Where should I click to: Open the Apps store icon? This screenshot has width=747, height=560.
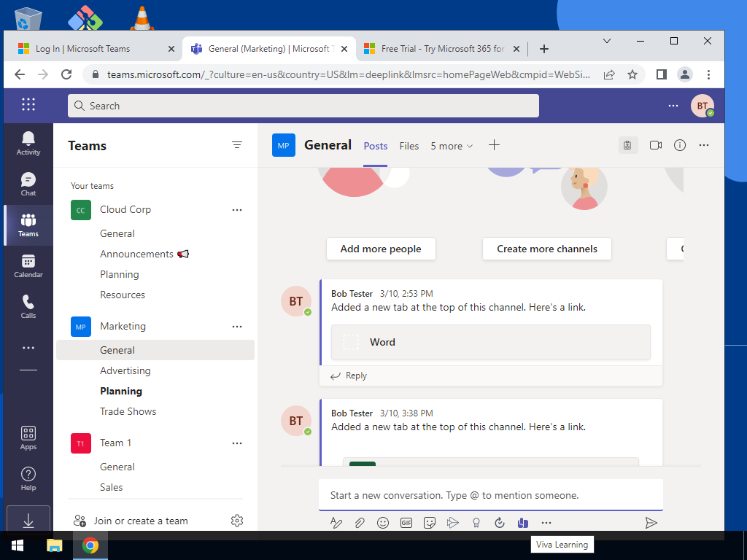[x=28, y=438]
